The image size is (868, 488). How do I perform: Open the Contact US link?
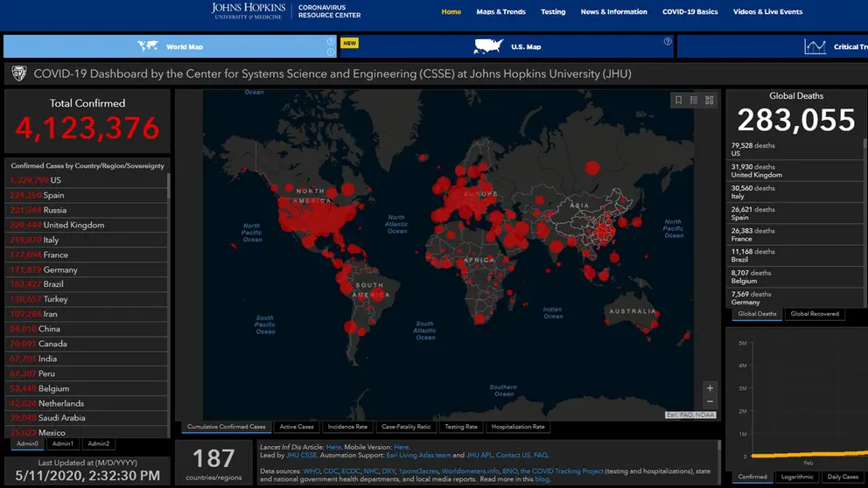click(x=513, y=456)
